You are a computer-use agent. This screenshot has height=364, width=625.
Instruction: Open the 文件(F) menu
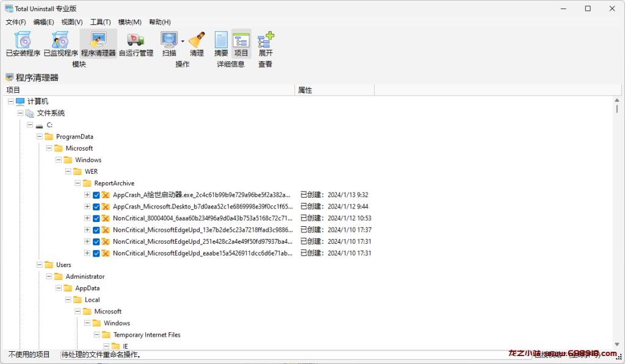pyautogui.click(x=16, y=22)
